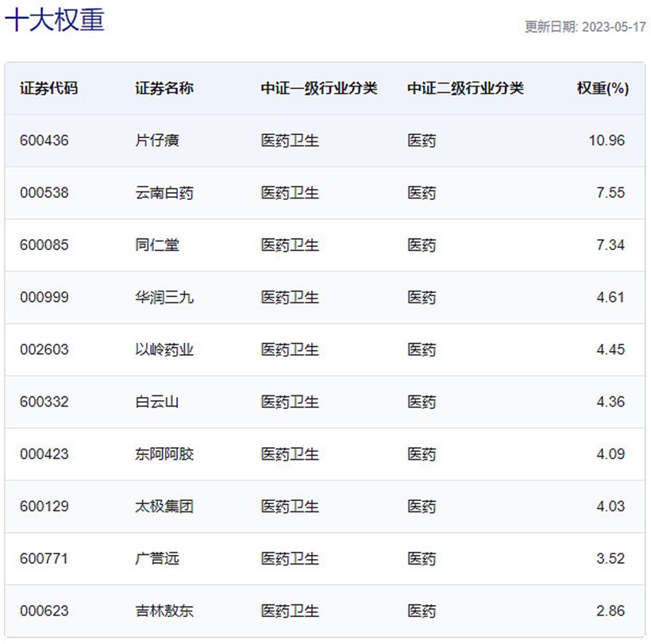This screenshot has width=651, height=644.
Task: Click the 证券代码 column header
Action: 48,88
